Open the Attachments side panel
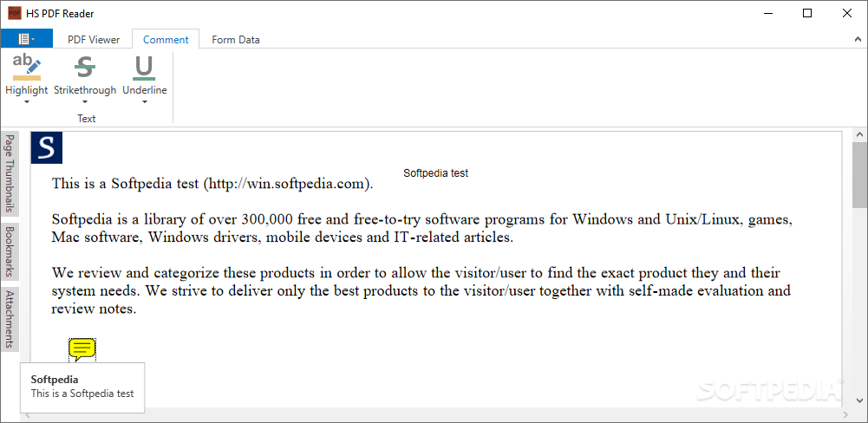Screen dimensions: 868x423 coord(10,320)
